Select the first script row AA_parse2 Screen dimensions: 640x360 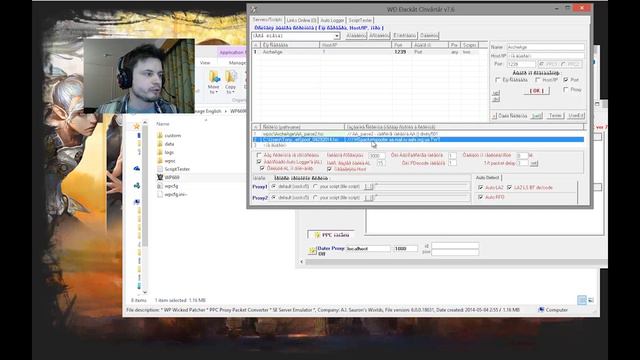(418, 134)
